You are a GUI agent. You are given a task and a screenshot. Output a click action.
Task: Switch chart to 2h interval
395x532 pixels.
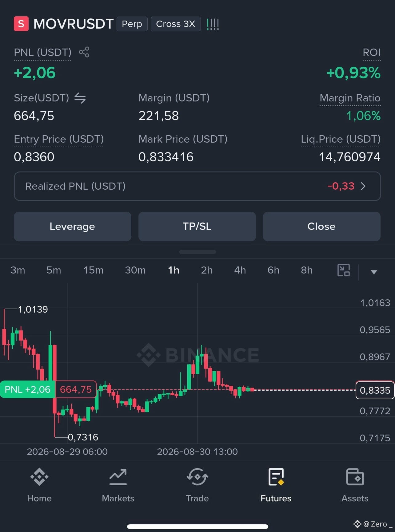coord(207,270)
